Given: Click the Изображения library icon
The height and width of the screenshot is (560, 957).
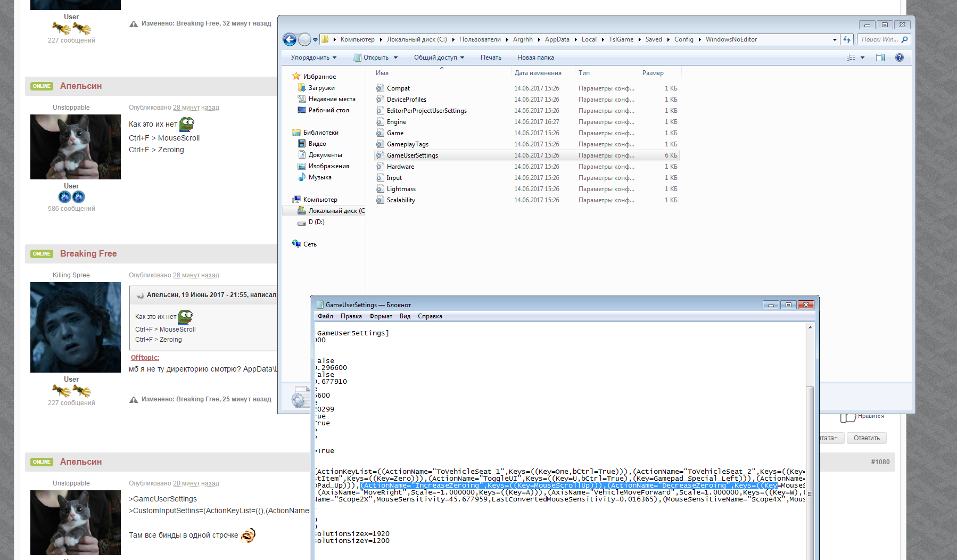Looking at the screenshot, I should click(x=302, y=166).
